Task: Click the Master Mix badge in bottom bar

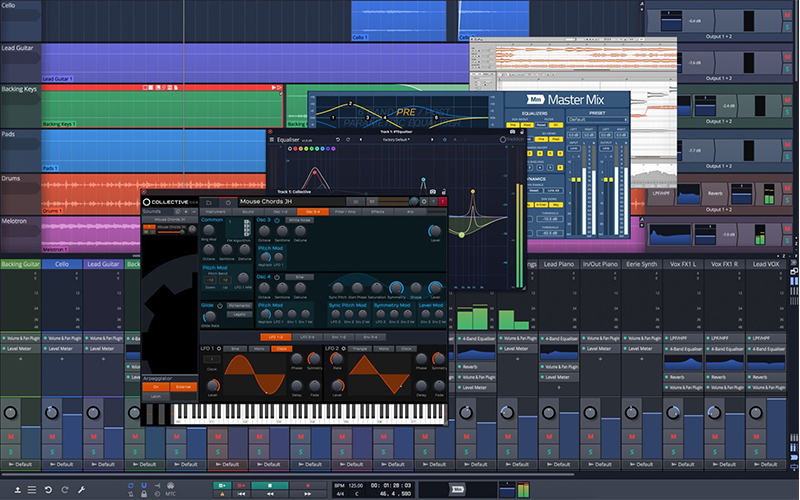Action: point(459,489)
